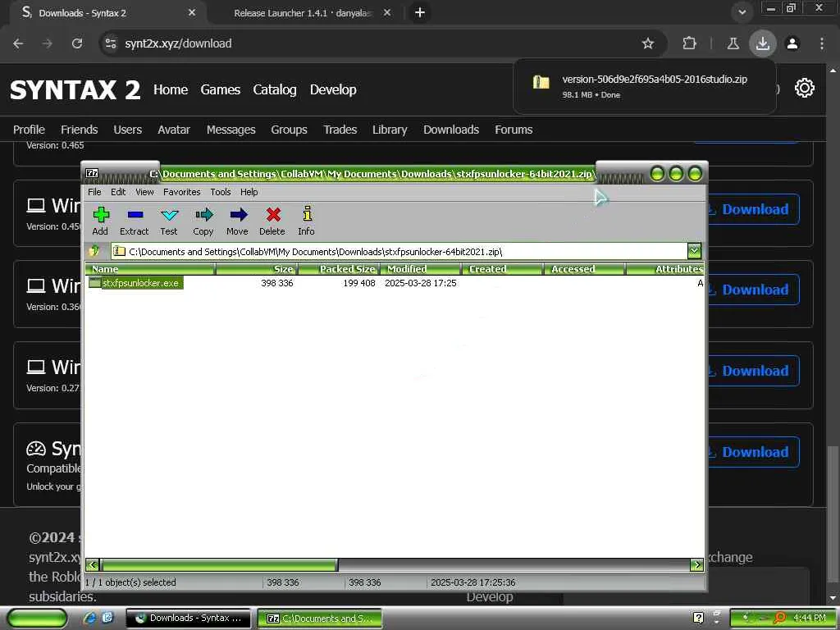Click the archive path address field

tap(399, 251)
